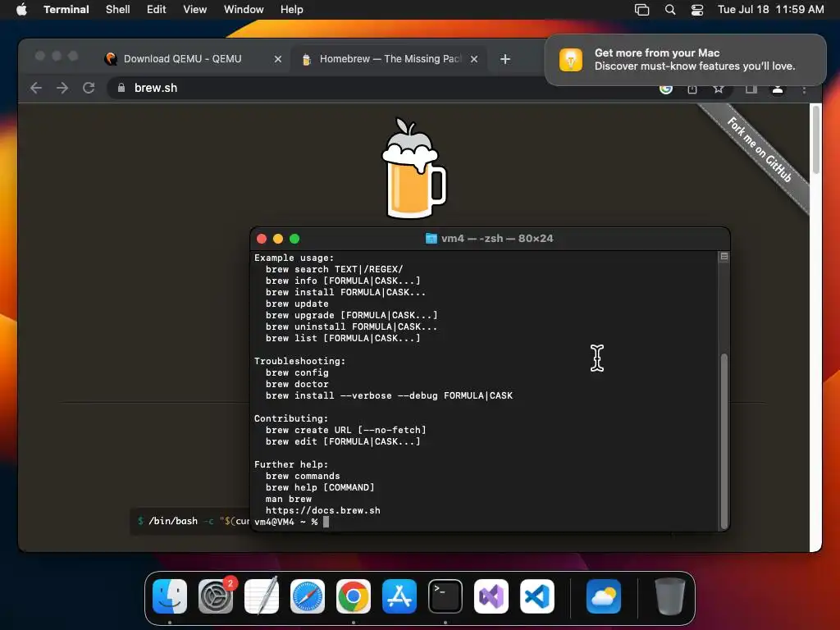Click the Stage Manager windows icon in menu bar
The height and width of the screenshot is (630, 840).
click(x=641, y=9)
